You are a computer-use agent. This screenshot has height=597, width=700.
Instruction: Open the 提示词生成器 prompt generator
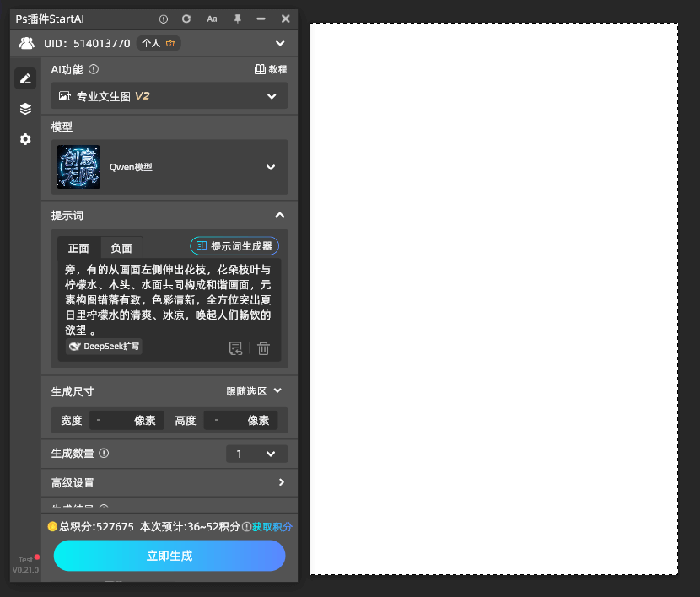click(x=234, y=245)
